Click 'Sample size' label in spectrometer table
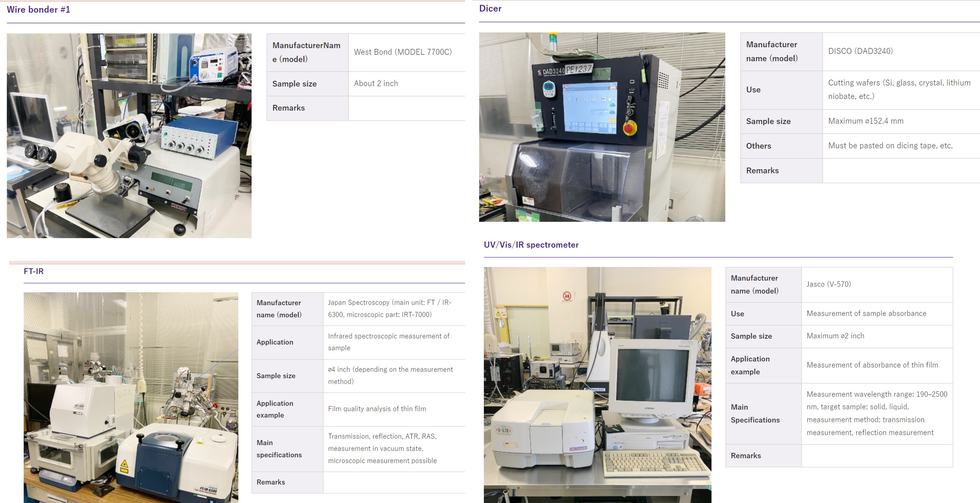 pos(764,336)
